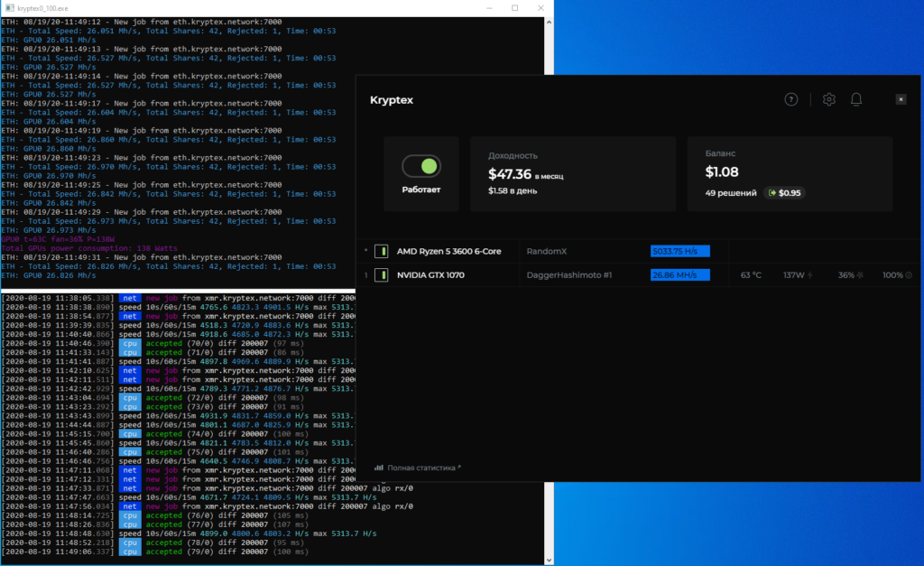Maximize the kryptex0_100.exe console window

point(514,7)
